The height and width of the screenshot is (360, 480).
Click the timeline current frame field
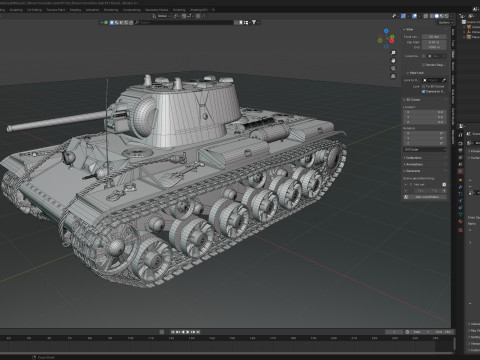pos(394,332)
